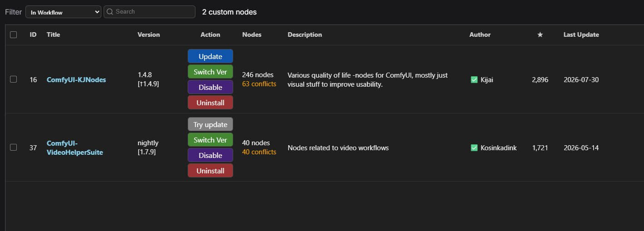The image size is (644, 231).
Task: Click the ID value 16
Action: [33, 80]
